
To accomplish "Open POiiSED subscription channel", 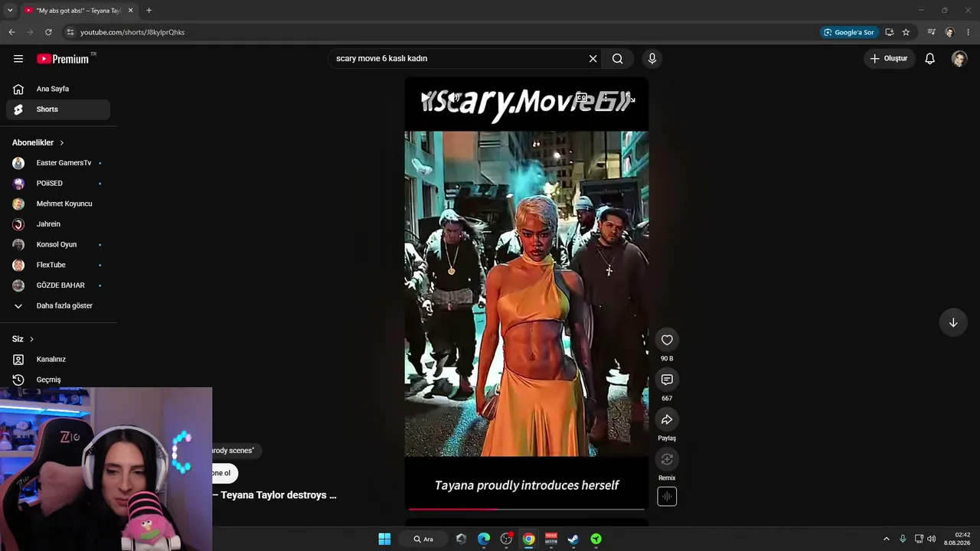I will point(58,184).
